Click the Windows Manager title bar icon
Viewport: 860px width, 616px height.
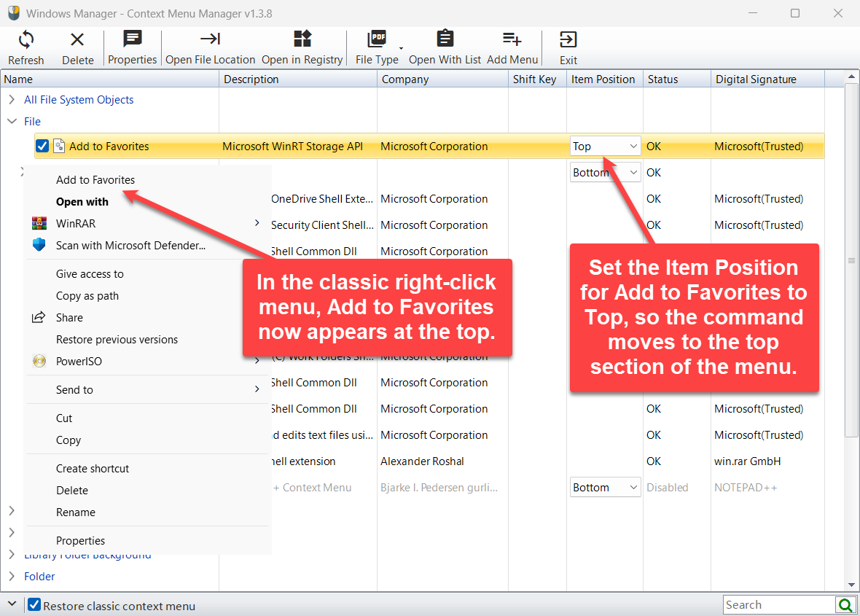click(x=14, y=13)
